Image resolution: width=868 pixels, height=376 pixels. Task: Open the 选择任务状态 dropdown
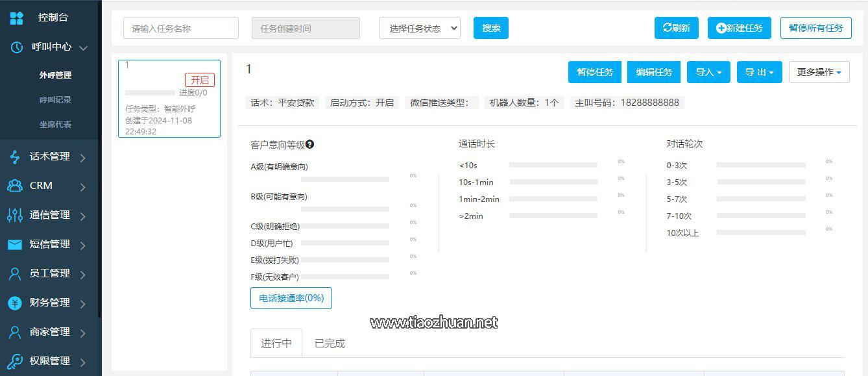419,28
